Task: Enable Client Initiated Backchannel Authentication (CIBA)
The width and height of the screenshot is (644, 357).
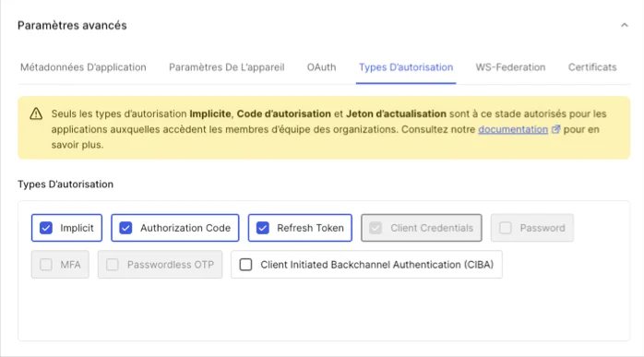Action: (x=245, y=265)
